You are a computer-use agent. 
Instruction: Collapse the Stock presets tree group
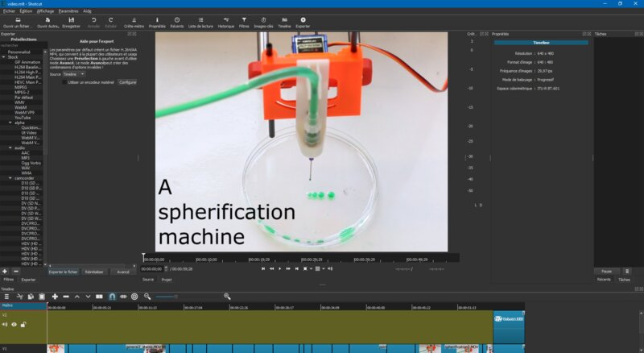tap(3, 56)
